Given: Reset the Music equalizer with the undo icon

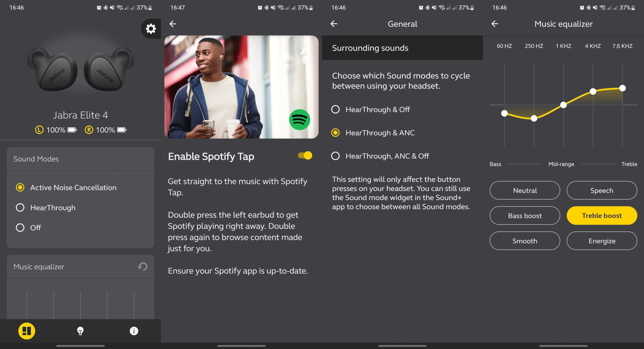Looking at the screenshot, I should click(x=143, y=266).
